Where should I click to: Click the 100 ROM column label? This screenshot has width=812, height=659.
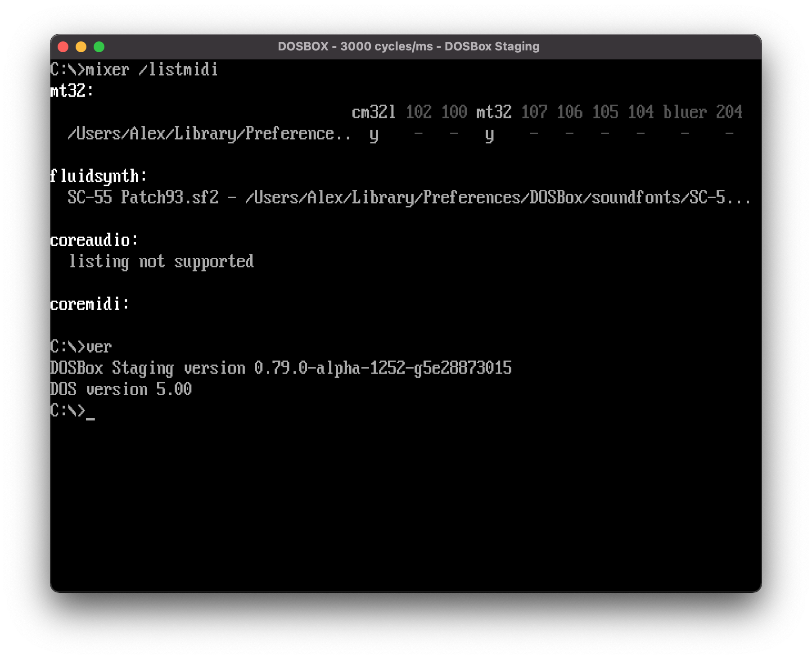coord(454,112)
